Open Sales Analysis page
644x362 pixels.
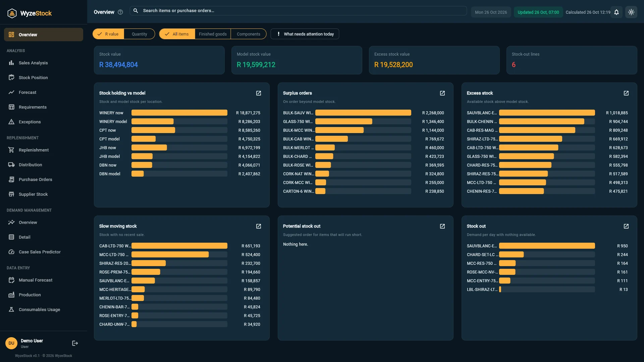coord(44,63)
